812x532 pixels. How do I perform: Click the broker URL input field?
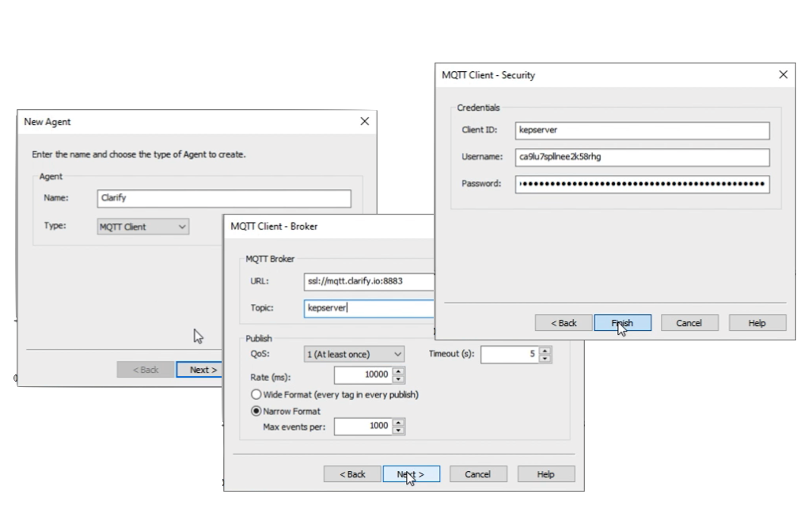point(370,282)
